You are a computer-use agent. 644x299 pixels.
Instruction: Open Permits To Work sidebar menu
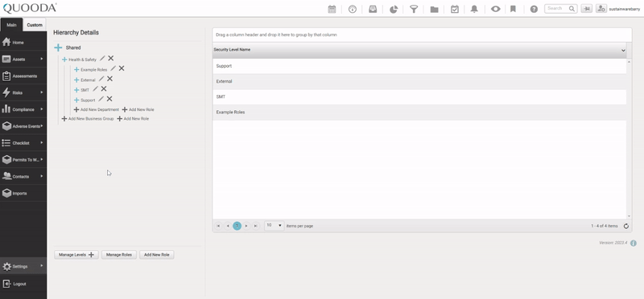pyautogui.click(x=23, y=160)
